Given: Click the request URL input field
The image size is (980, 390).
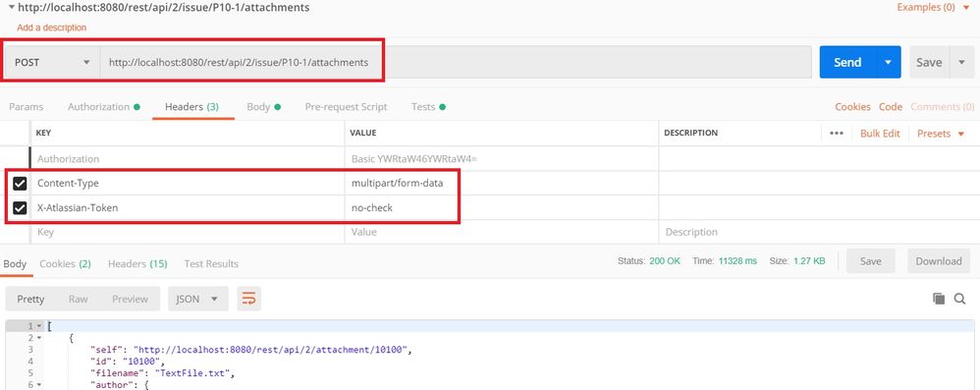Looking at the screenshot, I should pyautogui.click(x=456, y=63).
